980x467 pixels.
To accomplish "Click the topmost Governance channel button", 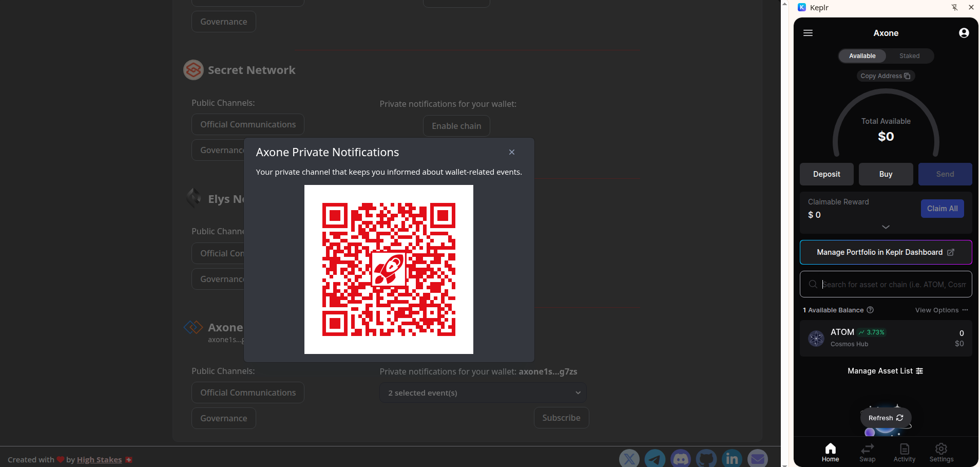I will click(x=224, y=22).
